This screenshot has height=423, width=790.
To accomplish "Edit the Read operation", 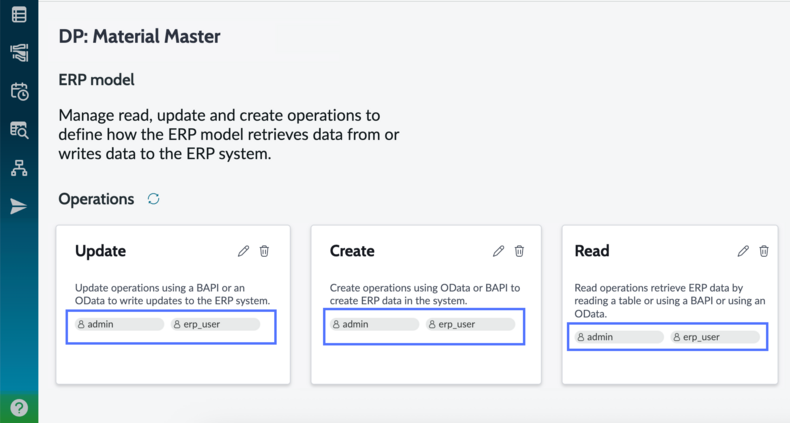I will (743, 251).
